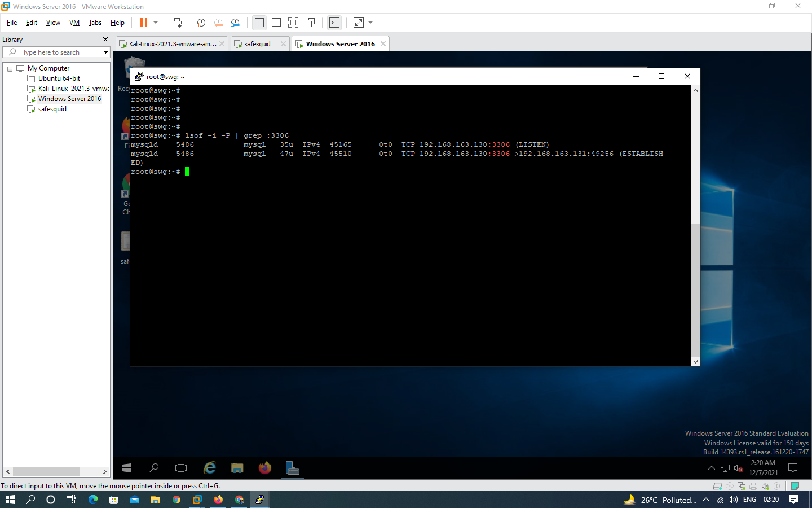
Task: Open VMware Workstation in host taskbar
Action: pos(197,500)
